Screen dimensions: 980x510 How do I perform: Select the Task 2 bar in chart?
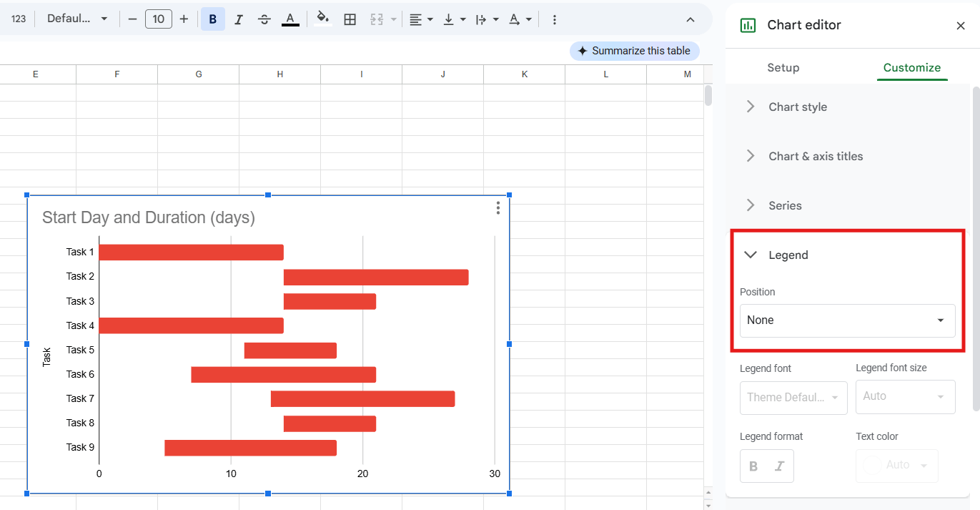[376, 278]
